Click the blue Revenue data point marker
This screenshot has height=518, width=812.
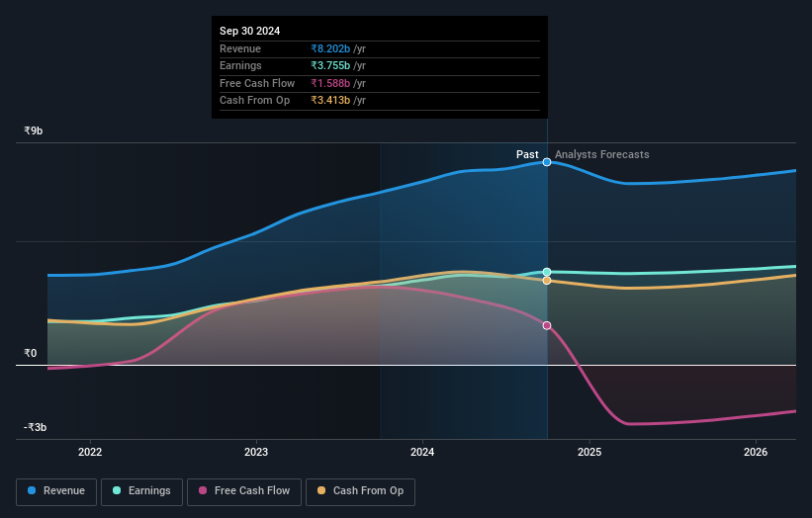point(547,162)
